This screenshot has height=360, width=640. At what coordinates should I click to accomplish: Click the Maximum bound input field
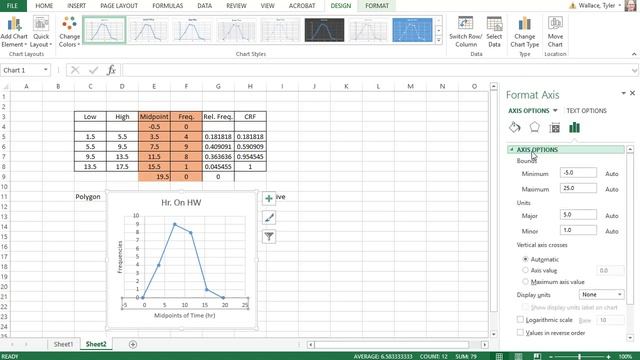pyautogui.click(x=578, y=188)
